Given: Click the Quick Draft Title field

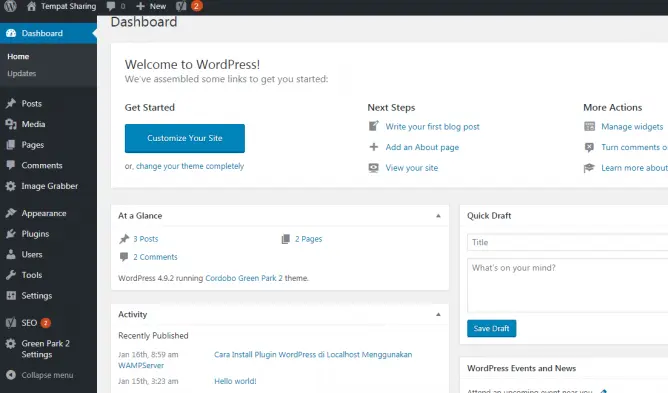Looking at the screenshot, I should (x=567, y=242).
